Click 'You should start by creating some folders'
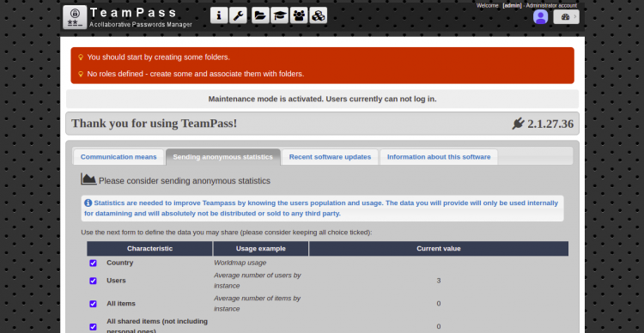The height and width of the screenshot is (333, 644). click(x=159, y=58)
